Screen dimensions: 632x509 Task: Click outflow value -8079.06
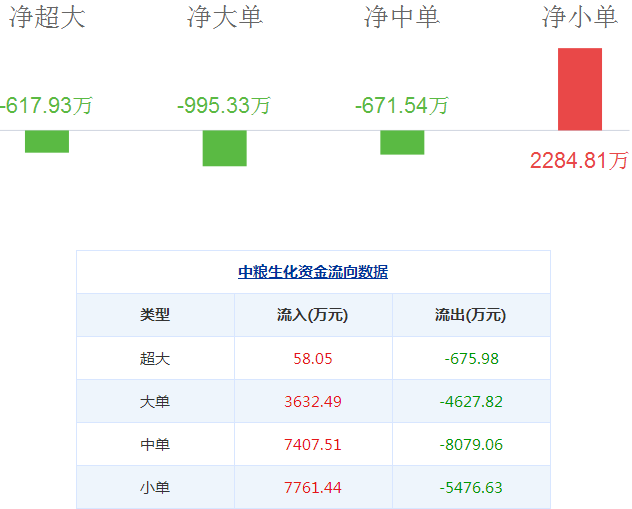[x=471, y=445]
